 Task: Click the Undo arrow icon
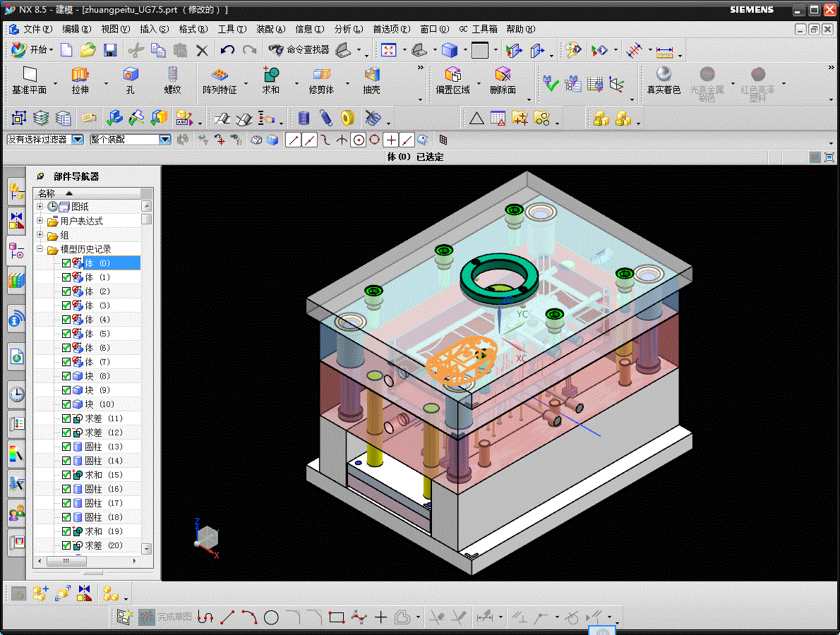point(227,50)
